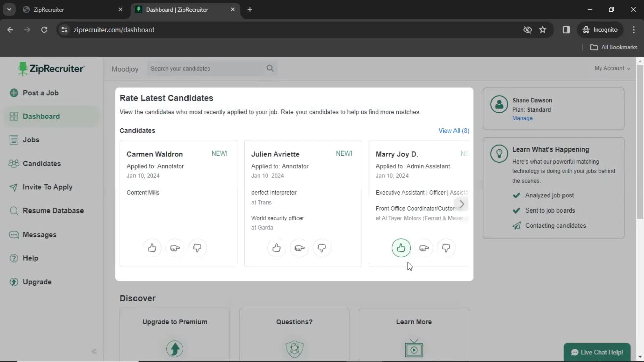The width and height of the screenshot is (644, 362).
Task: Open Julien Avriette candidate name
Action: coord(275,154)
